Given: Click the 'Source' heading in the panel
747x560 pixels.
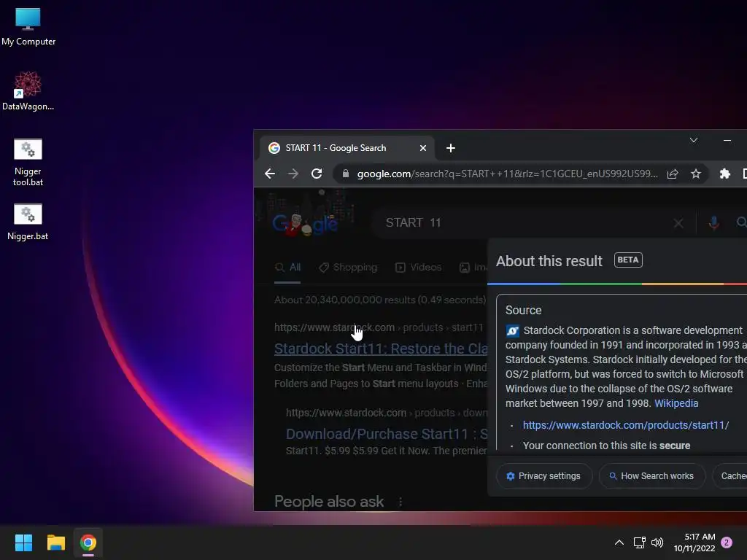Looking at the screenshot, I should (x=523, y=311).
